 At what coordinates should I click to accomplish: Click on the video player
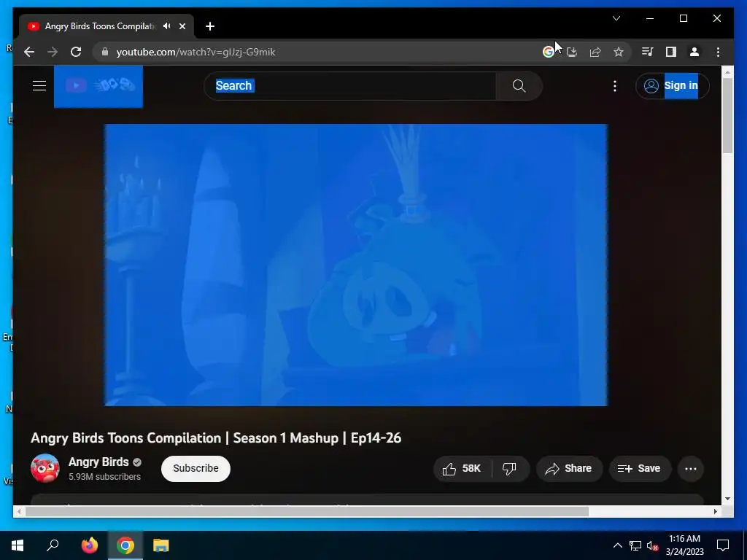click(x=356, y=265)
